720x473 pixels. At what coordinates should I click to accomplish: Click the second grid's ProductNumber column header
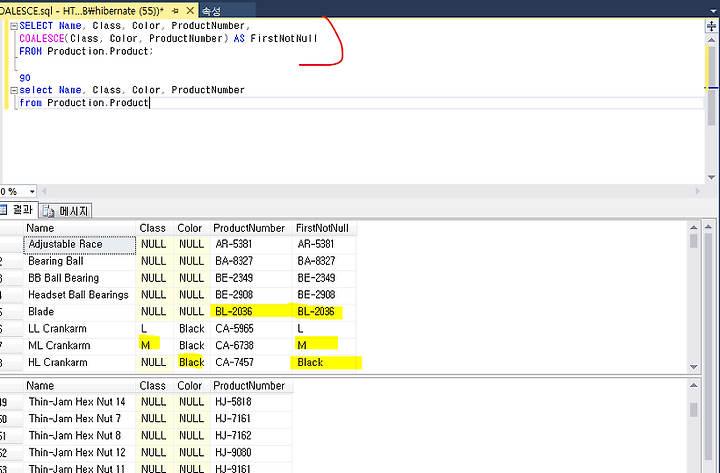[x=249, y=386]
